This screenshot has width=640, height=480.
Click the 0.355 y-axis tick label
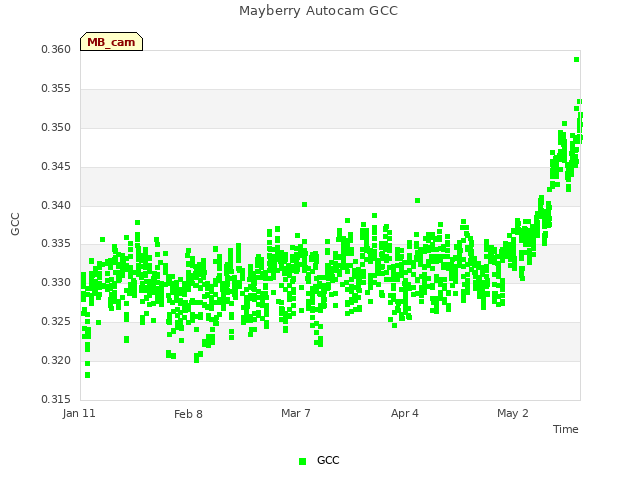click(x=56, y=89)
